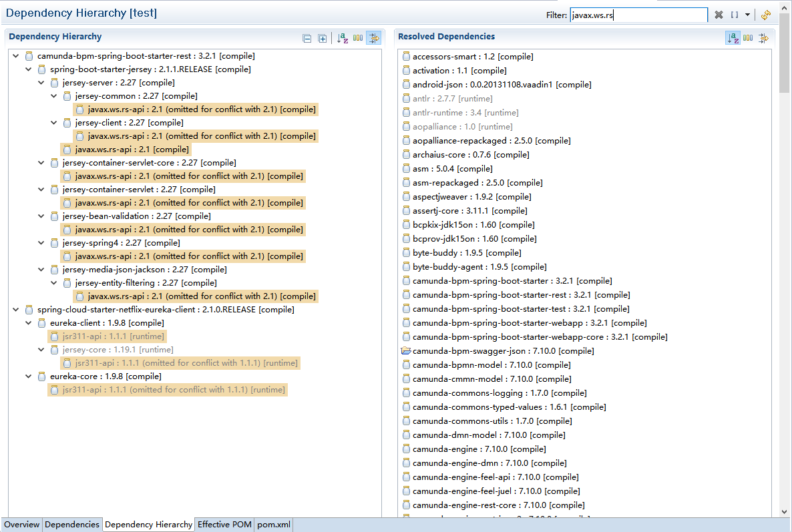The height and width of the screenshot is (532, 792).
Task: Select omitted jsr311-api under jersey-core
Action: [180, 363]
